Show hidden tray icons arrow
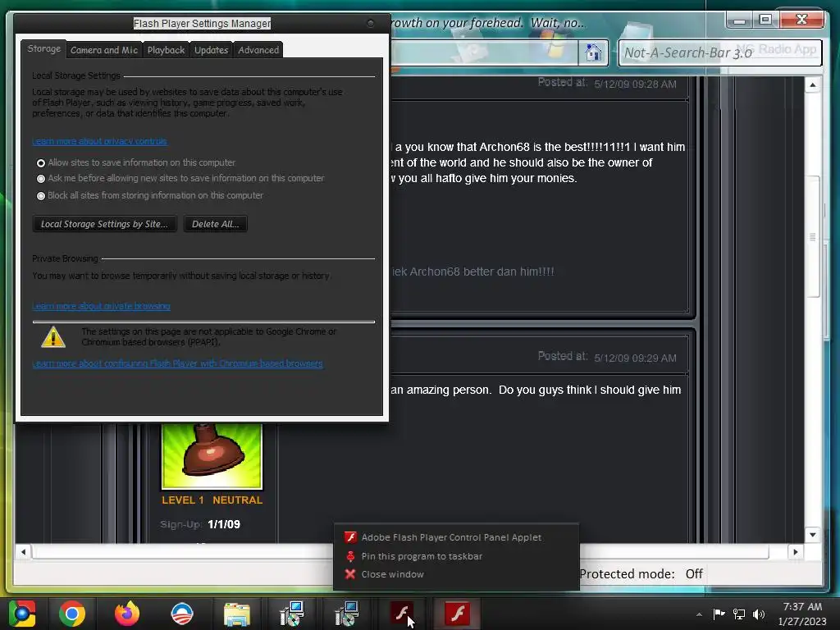 click(x=699, y=614)
